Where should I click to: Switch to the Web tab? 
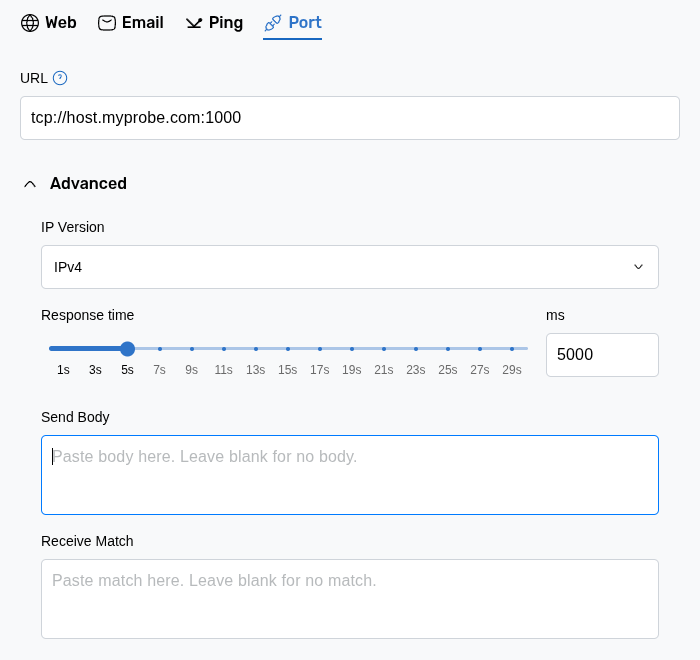[x=60, y=23]
